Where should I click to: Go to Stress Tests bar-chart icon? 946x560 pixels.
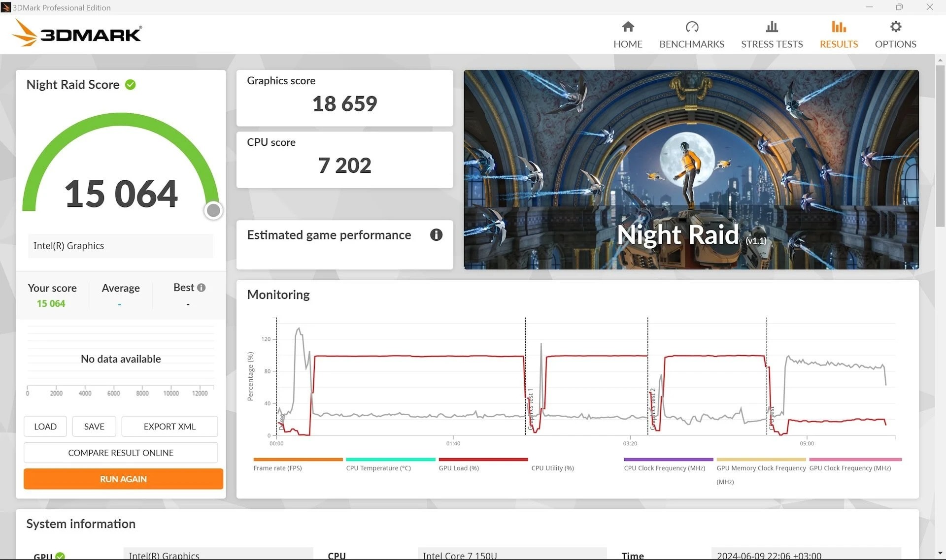pos(772,27)
